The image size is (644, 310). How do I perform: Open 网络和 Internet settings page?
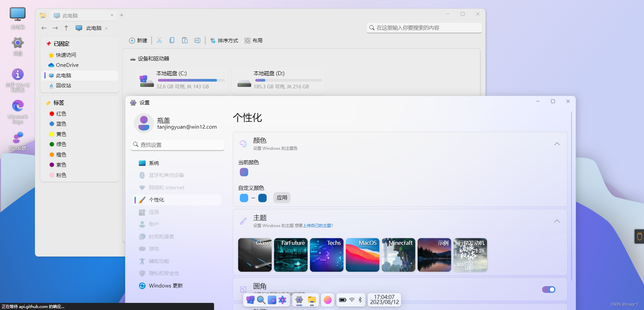tap(177, 187)
